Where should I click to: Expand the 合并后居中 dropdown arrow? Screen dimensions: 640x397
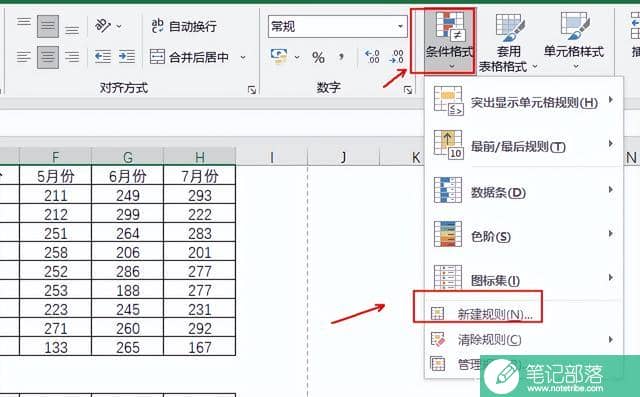[x=243, y=57]
